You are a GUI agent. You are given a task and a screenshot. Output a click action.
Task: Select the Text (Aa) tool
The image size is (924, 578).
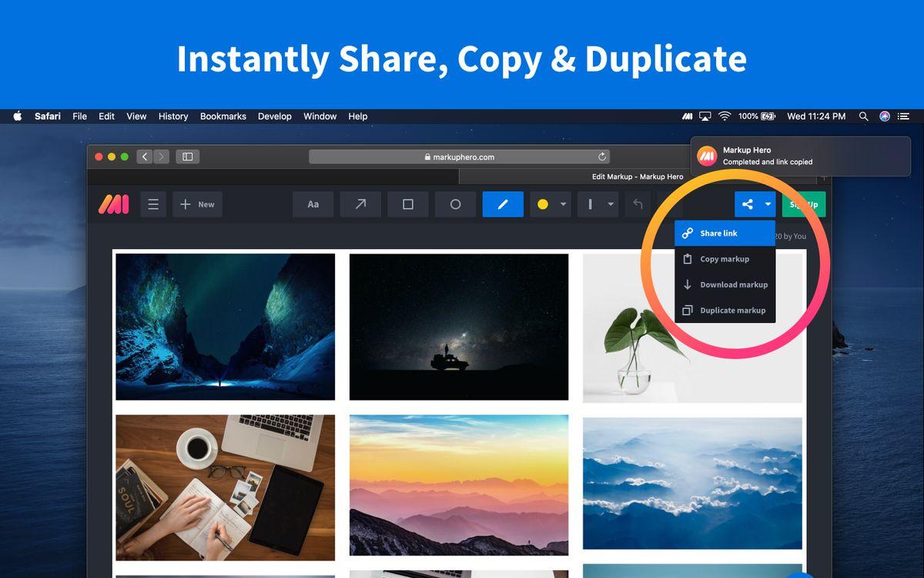[313, 204]
